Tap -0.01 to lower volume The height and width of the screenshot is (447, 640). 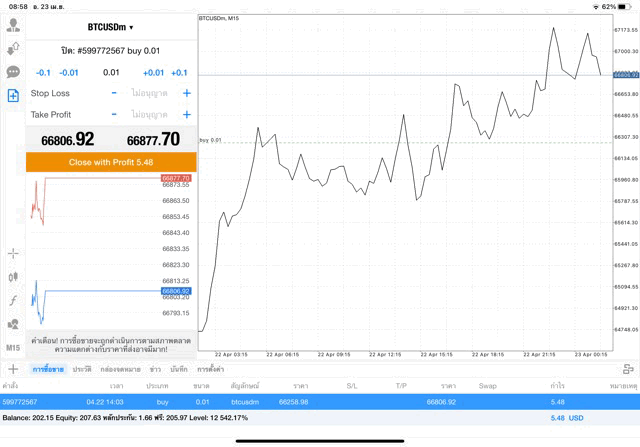[x=69, y=72]
